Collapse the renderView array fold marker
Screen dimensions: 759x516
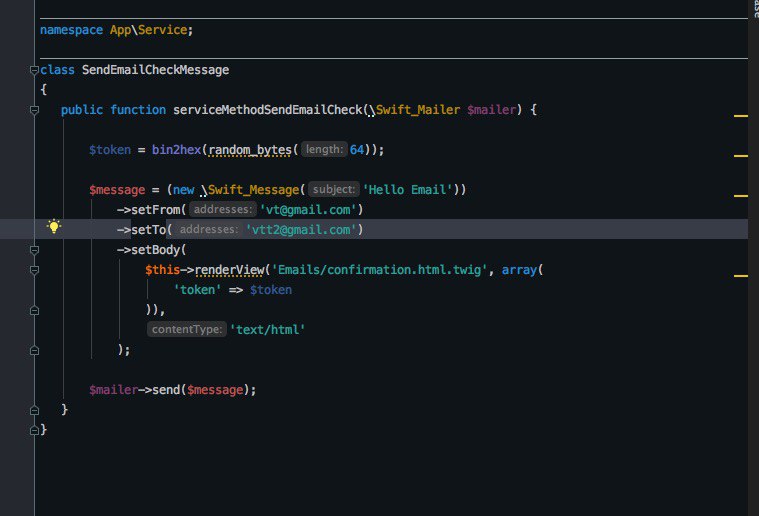[34, 270]
